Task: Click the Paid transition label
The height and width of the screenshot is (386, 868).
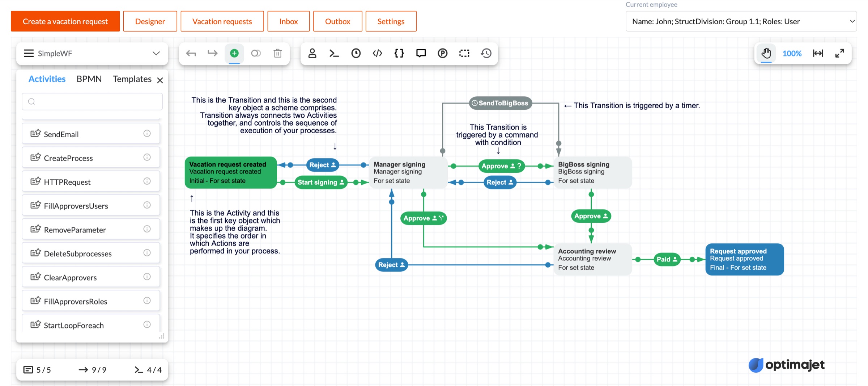Action: click(x=667, y=259)
